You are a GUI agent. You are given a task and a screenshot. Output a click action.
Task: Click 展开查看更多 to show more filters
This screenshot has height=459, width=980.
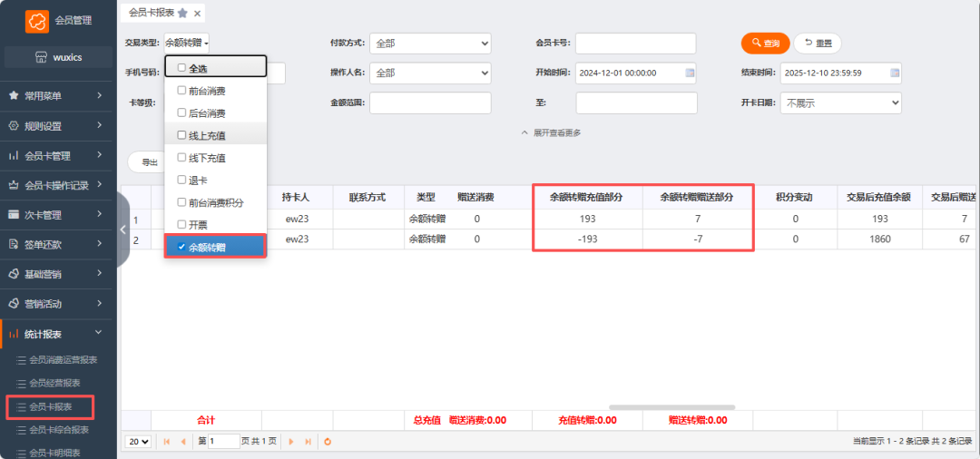pos(552,133)
